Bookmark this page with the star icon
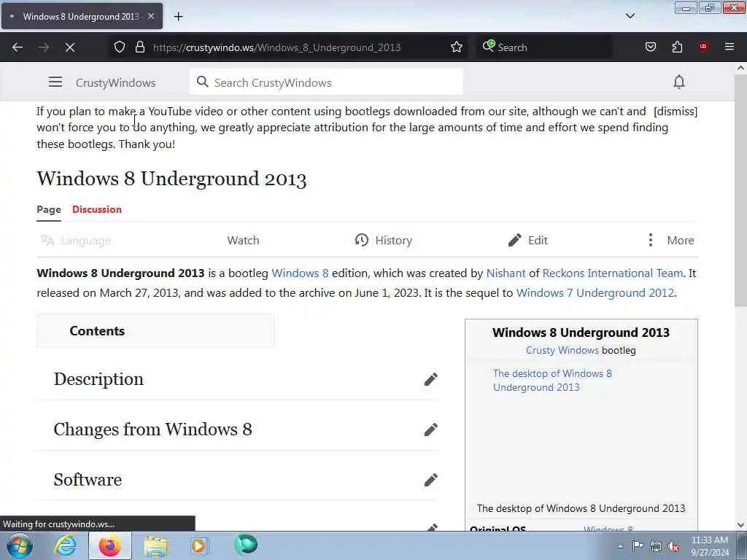Screen dimensions: 747x560 click(457, 47)
